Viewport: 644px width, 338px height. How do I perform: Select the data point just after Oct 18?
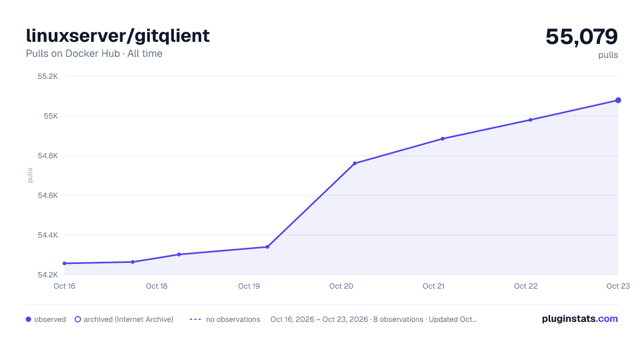[179, 254]
